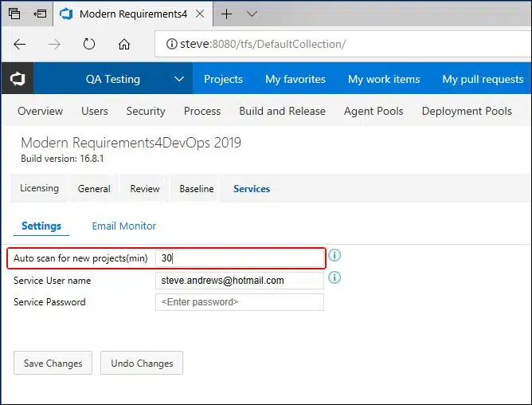The width and height of the screenshot is (532, 405).
Task: Switch to the Email Monitor tab
Action: pyautogui.click(x=123, y=226)
